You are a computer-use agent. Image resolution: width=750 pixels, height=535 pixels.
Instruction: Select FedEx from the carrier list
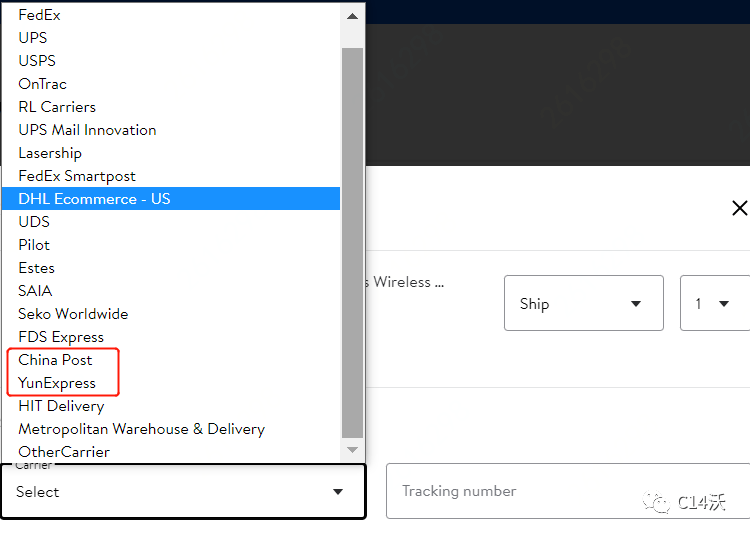tap(40, 15)
